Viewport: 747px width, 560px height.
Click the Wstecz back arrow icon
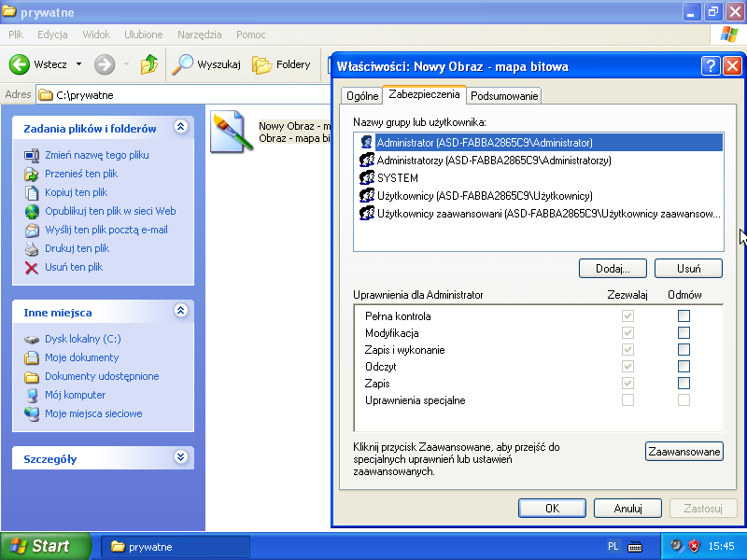pyautogui.click(x=19, y=64)
